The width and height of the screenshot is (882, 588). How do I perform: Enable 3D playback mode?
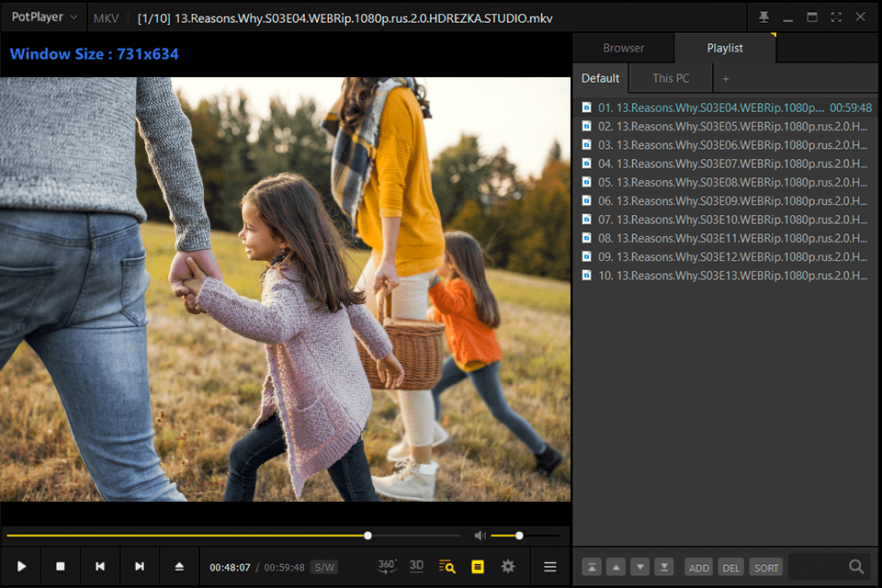point(416,566)
